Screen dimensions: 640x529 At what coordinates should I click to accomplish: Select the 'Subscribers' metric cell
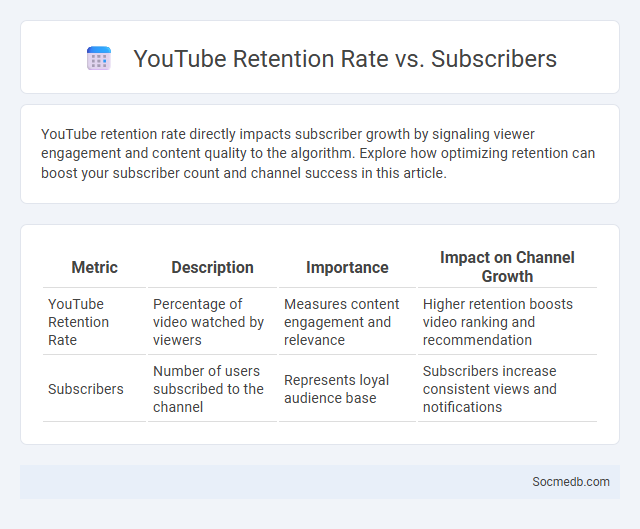click(x=94, y=389)
